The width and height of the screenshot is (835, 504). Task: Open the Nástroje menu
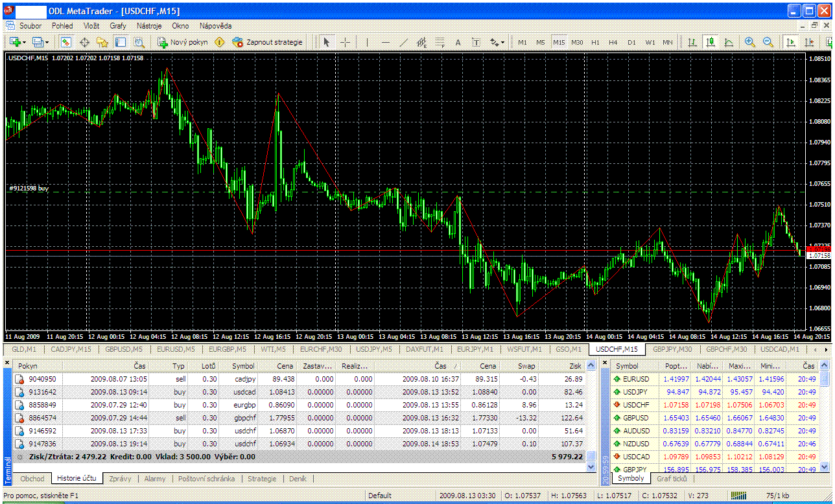(x=149, y=26)
